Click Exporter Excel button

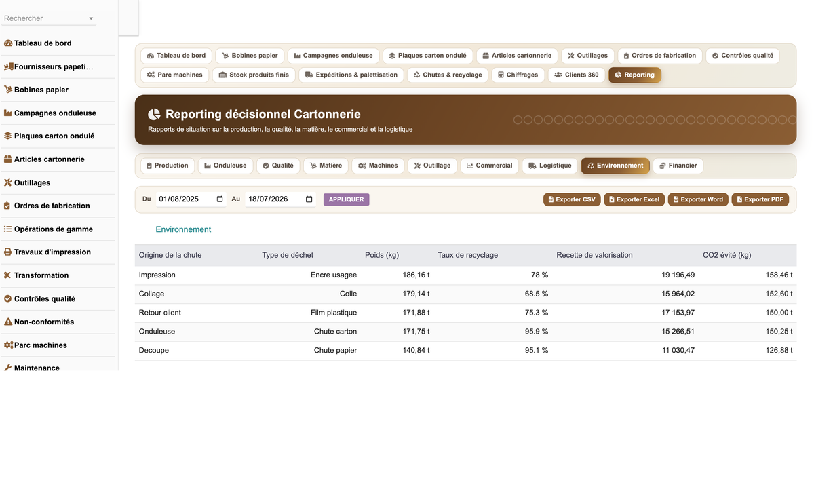(634, 199)
